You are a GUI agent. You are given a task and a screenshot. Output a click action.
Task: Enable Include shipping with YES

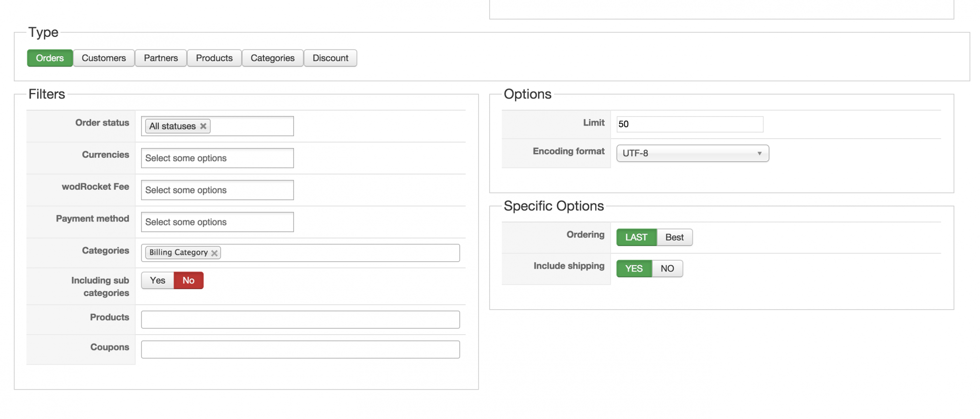[x=634, y=269]
